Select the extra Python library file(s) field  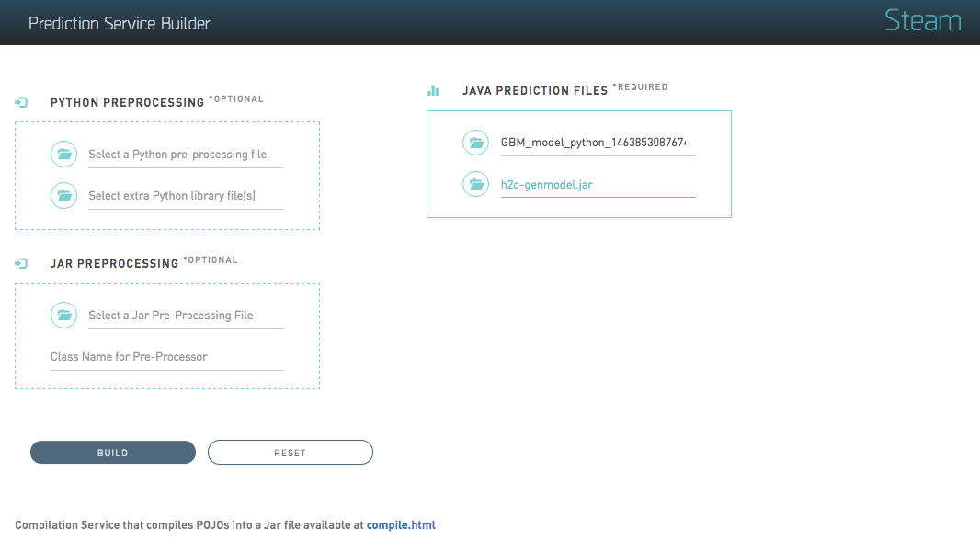click(x=186, y=195)
